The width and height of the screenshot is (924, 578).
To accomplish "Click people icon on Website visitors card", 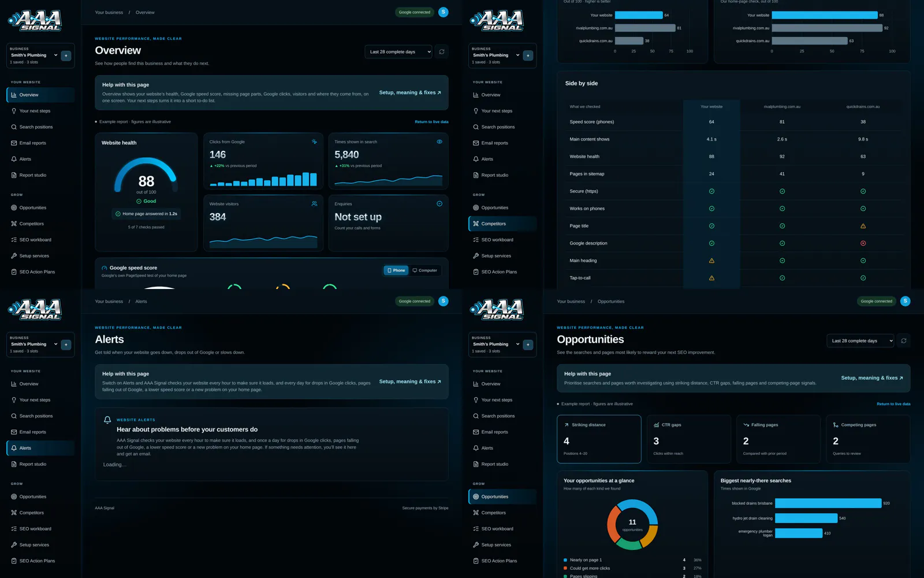I will [x=314, y=203].
